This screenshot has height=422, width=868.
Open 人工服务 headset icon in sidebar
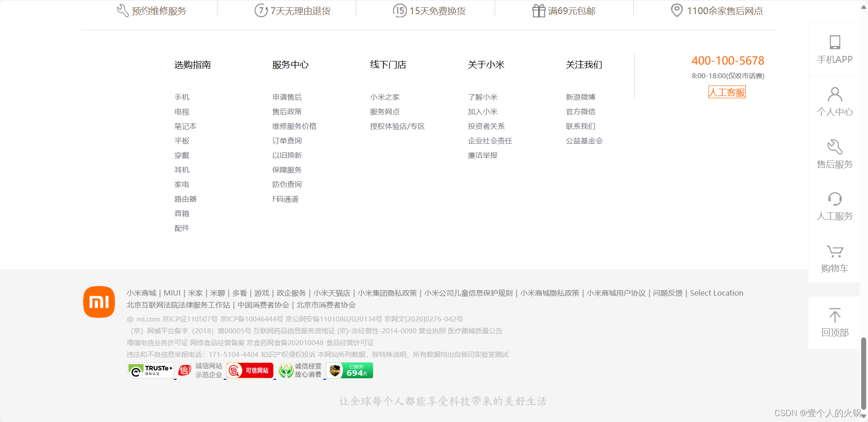(835, 199)
